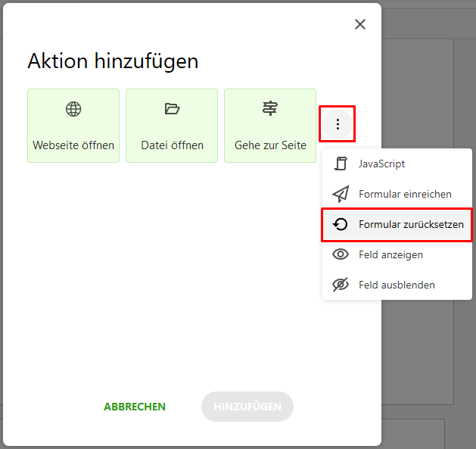Close the Aktion hinzufügen dialog with X
Image resolution: width=476 pixels, height=449 pixels.
(x=360, y=24)
